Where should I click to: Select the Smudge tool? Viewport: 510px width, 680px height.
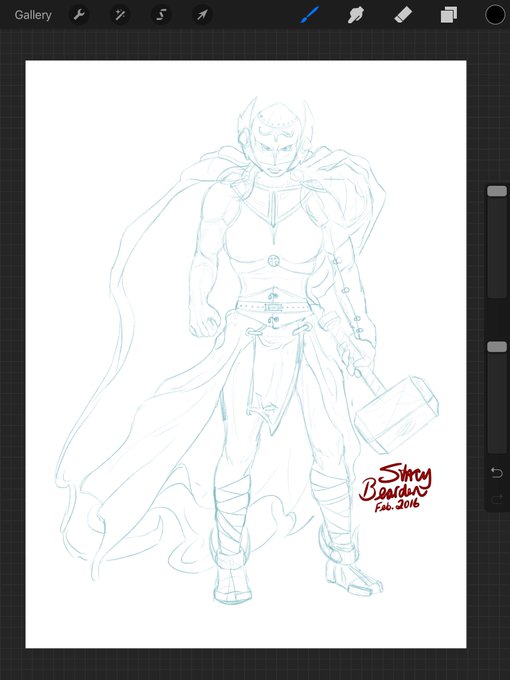(x=356, y=15)
